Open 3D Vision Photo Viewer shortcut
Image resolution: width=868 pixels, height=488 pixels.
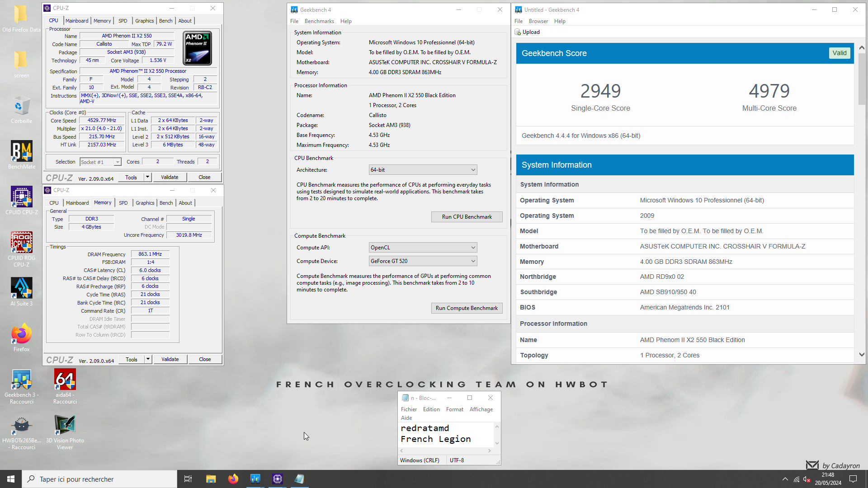65,432
